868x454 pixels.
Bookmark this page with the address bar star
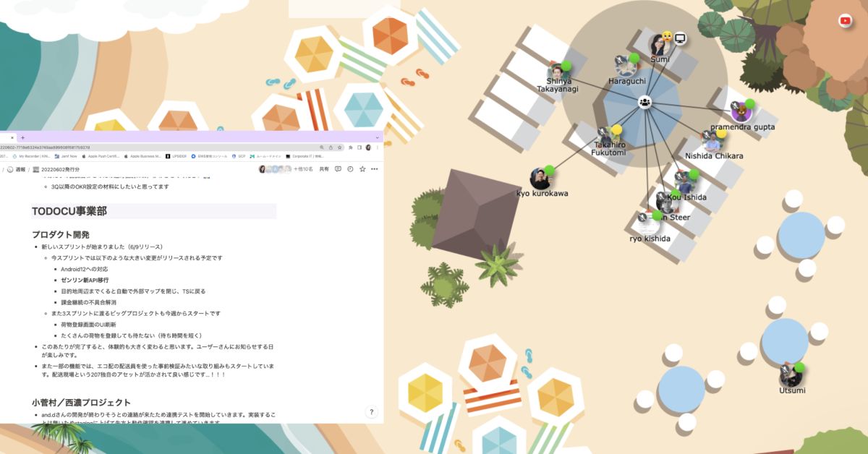click(339, 147)
